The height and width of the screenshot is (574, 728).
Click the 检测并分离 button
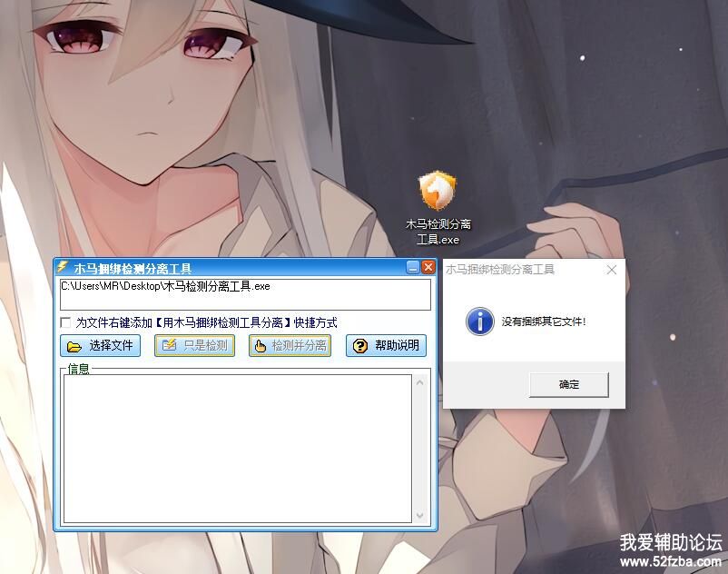(290, 345)
